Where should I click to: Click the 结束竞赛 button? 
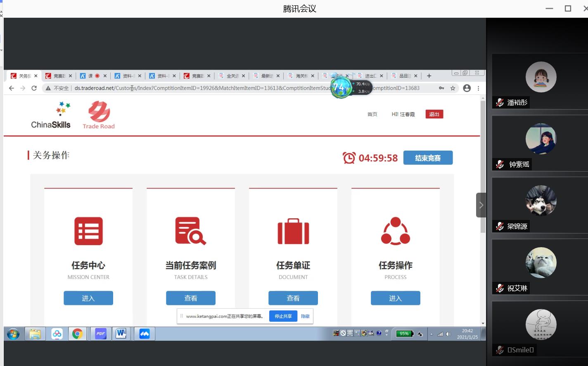[428, 158]
